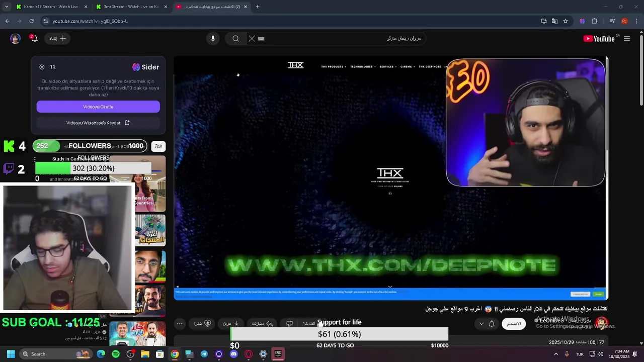Click the Accept cookies button in video
644x362 pixels.
tap(598, 294)
